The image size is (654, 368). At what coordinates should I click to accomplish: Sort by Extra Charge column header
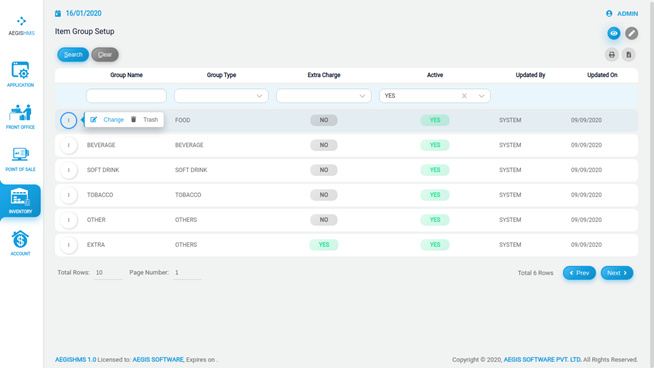(x=324, y=75)
